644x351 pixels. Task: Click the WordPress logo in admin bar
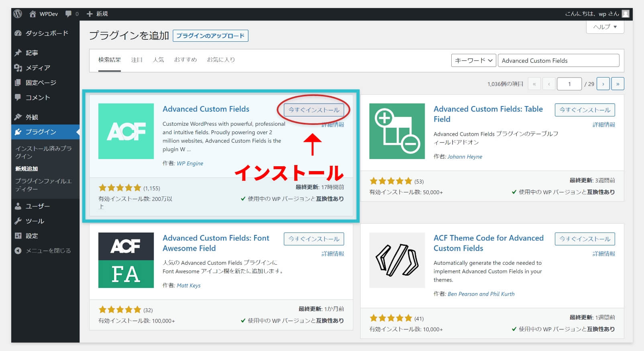click(18, 14)
